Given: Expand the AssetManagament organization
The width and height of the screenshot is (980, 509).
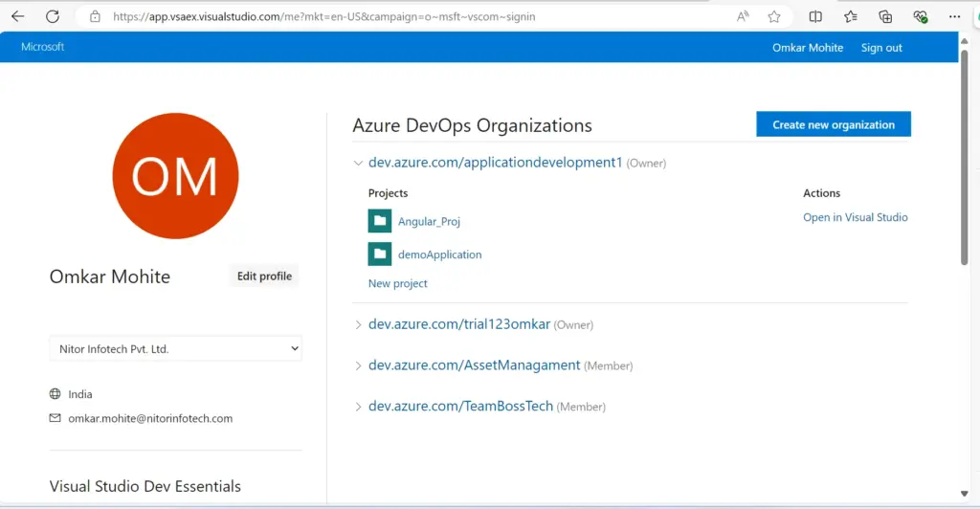Looking at the screenshot, I should 358,365.
